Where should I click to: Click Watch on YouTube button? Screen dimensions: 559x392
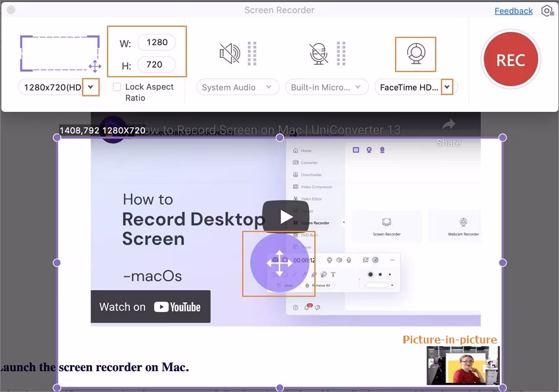150,307
